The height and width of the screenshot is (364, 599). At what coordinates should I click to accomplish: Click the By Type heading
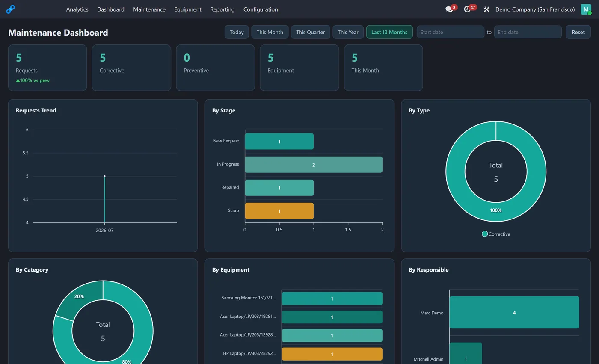419,110
